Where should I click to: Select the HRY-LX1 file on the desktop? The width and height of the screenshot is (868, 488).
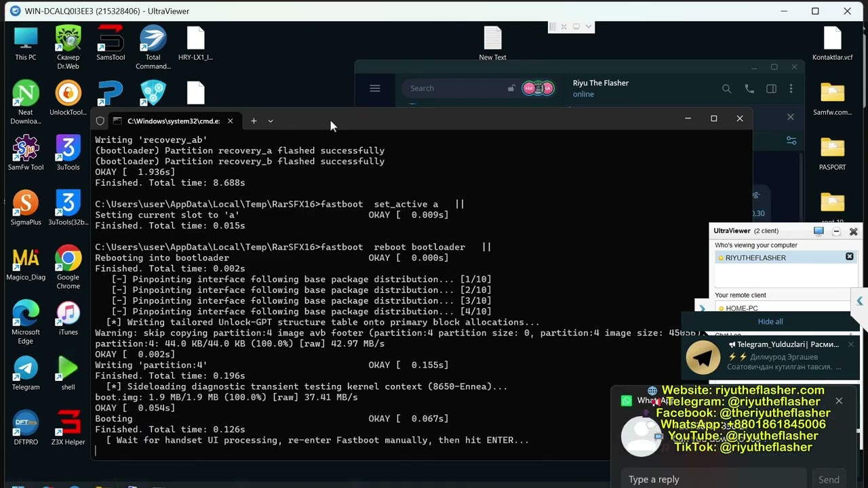click(195, 43)
